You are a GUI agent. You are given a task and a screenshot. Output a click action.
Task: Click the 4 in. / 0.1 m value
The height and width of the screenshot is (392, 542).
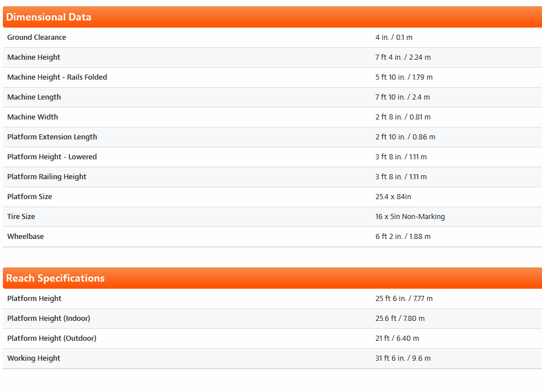pyautogui.click(x=393, y=38)
